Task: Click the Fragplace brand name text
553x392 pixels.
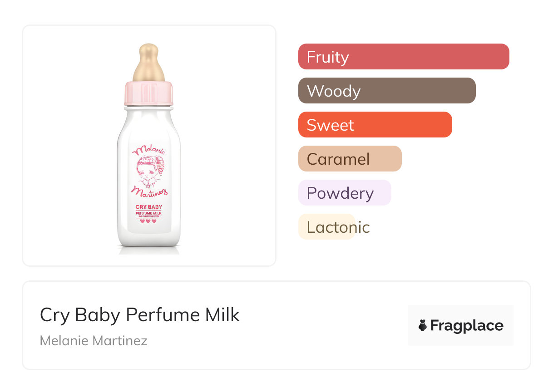Action: pos(467,325)
